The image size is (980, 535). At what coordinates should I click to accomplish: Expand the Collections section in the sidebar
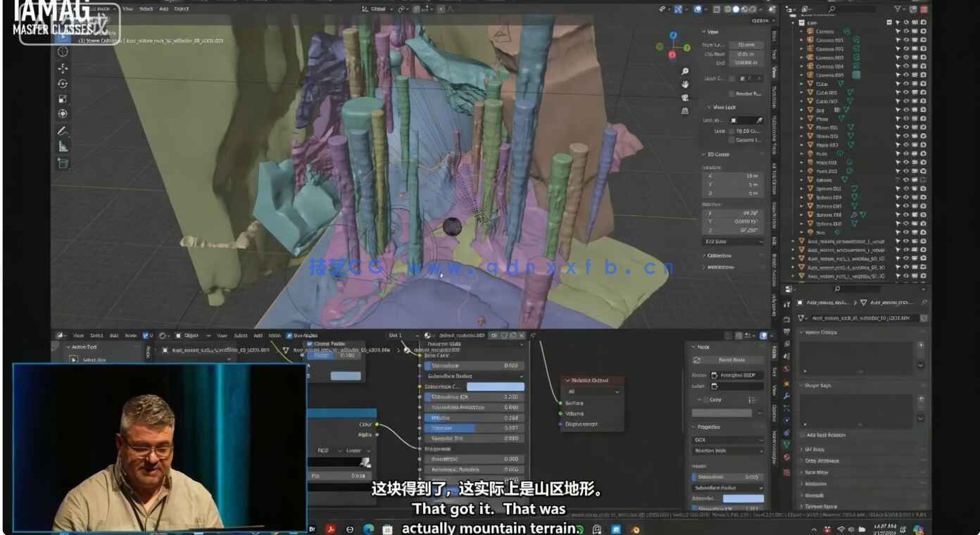[x=718, y=256]
